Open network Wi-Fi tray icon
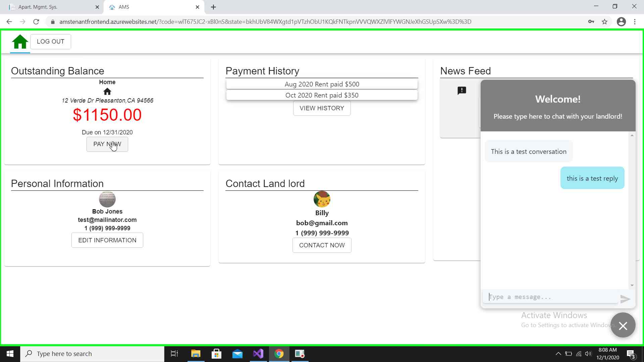The height and width of the screenshot is (362, 644). point(579,354)
